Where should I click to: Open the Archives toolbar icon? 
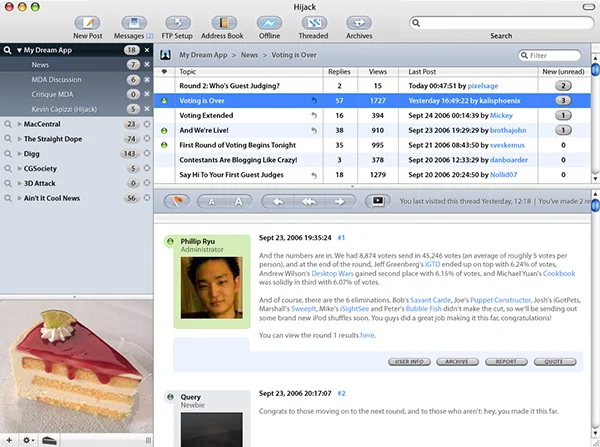tap(359, 23)
